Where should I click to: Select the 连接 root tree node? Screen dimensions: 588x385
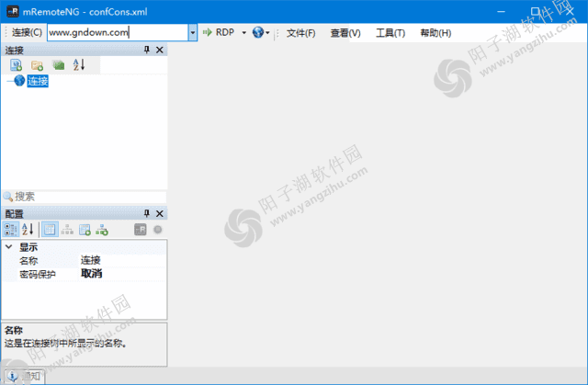point(38,81)
